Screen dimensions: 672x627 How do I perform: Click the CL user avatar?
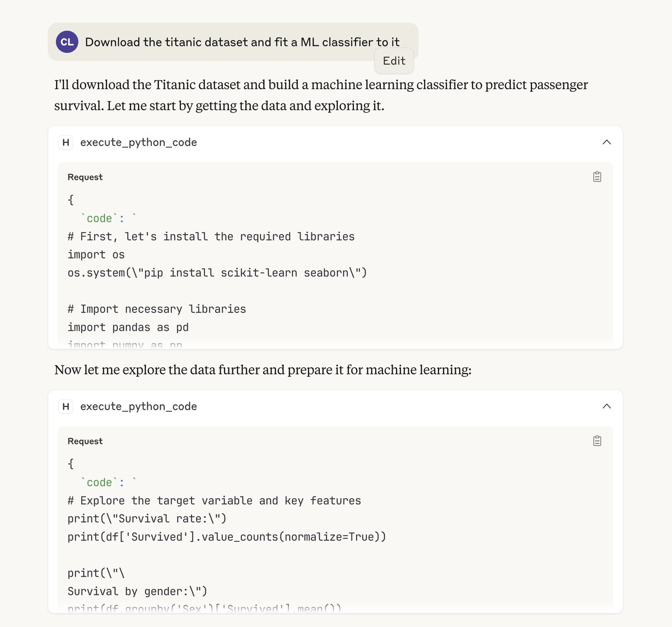[x=67, y=42]
